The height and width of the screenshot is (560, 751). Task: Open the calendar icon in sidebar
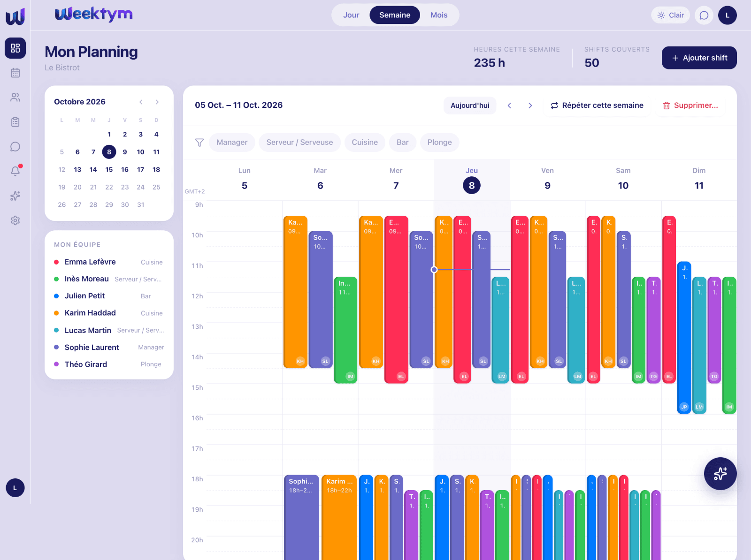tap(15, 73)
